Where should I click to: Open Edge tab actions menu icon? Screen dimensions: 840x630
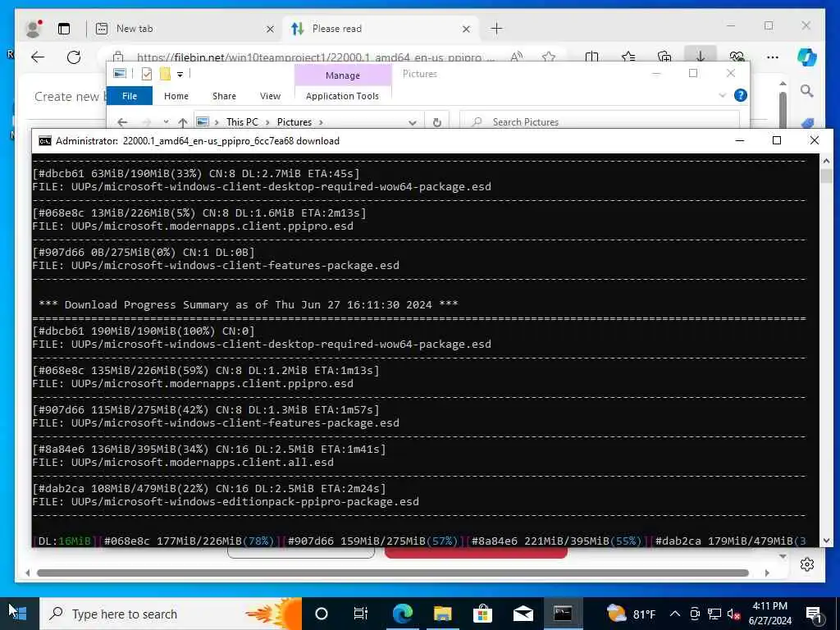click(x=64, y=29)
